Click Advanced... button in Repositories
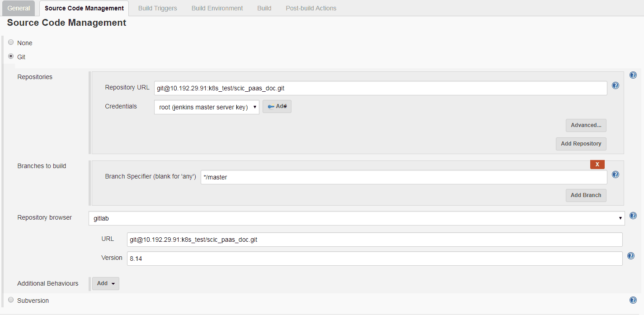Viewport: 644px width, 315px height. [x=586, y=125]
